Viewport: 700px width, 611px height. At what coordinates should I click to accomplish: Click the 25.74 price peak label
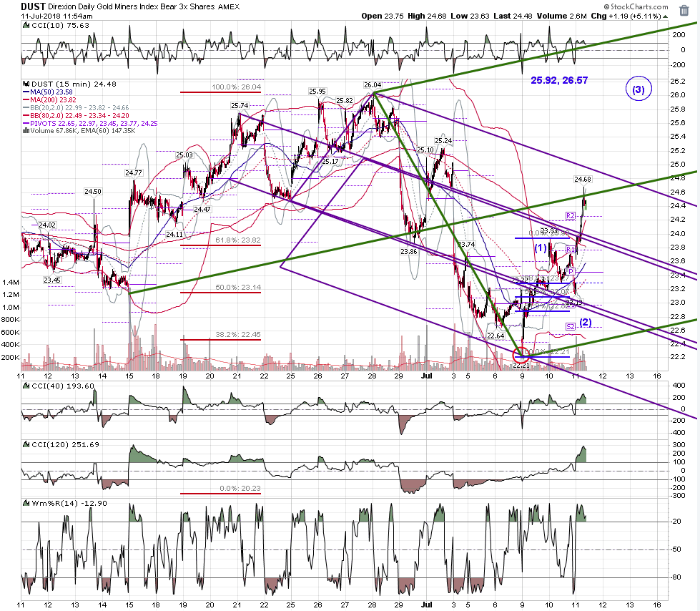[240, 105]
